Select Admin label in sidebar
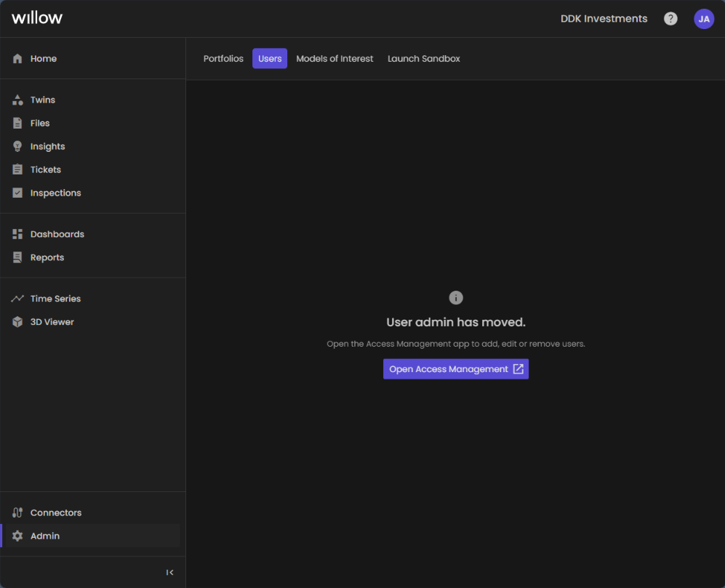This screenshot has width=725, height=588. (45, 536)
